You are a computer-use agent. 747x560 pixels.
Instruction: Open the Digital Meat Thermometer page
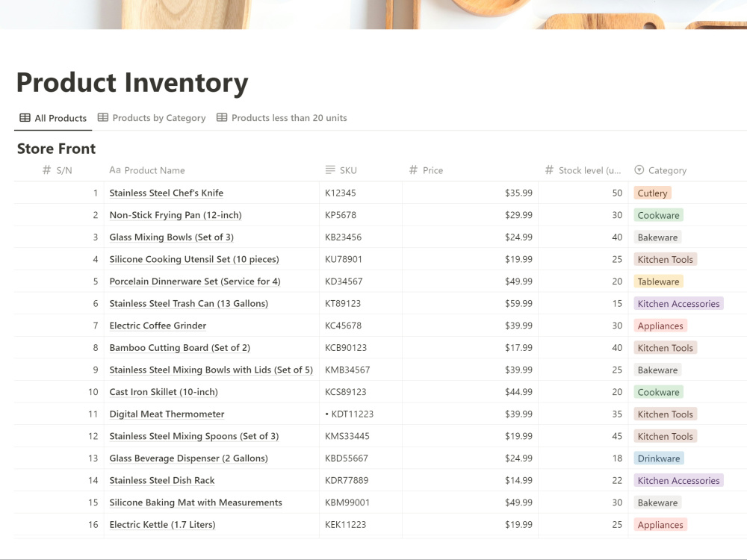click(166, 414)
